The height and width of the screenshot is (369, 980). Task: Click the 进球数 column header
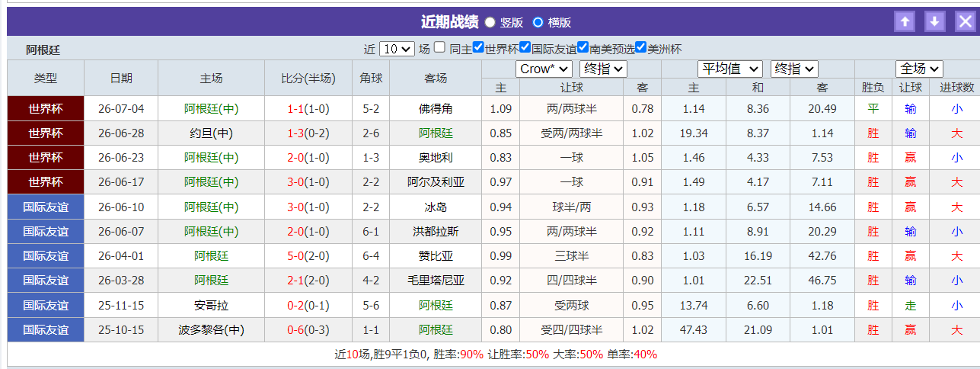click(x=957, y=87)
